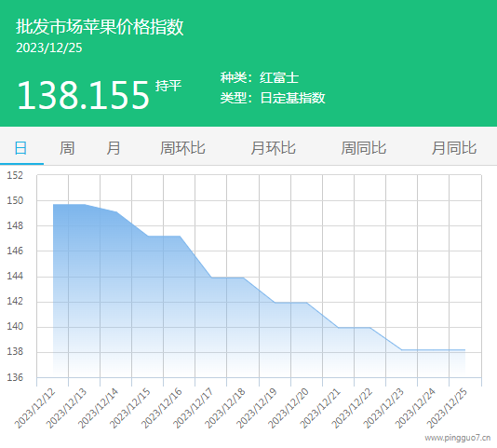Open the 月同比 tab
Image resolution: width=497 pixels, height=448 pixels.
coord(454,148)
